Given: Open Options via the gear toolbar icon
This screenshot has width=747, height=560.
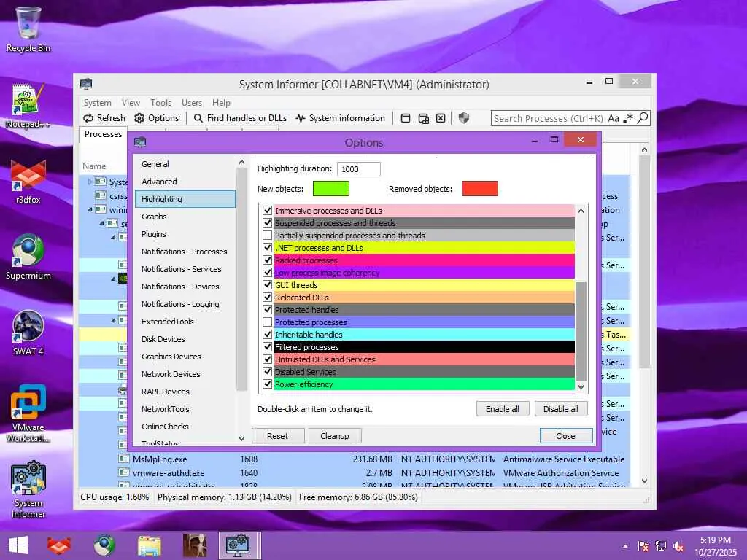Looking at the screenshot, I should (139, 118).
